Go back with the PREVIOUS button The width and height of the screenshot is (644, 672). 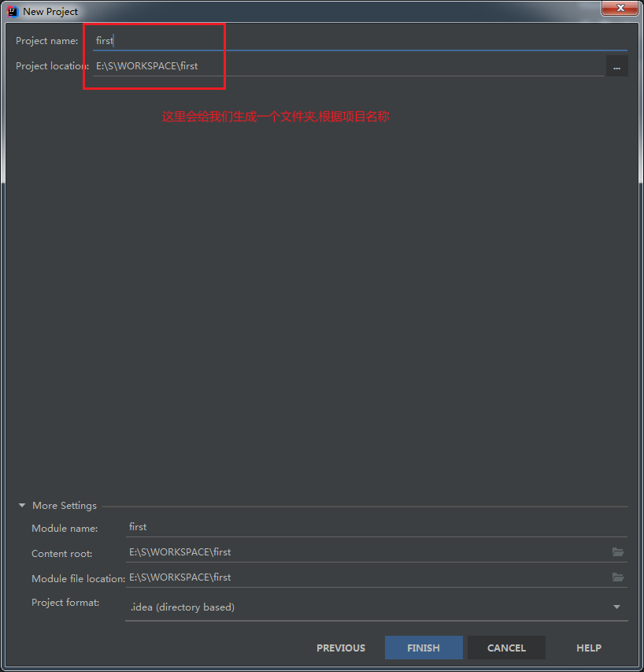[x=341, y=648]
